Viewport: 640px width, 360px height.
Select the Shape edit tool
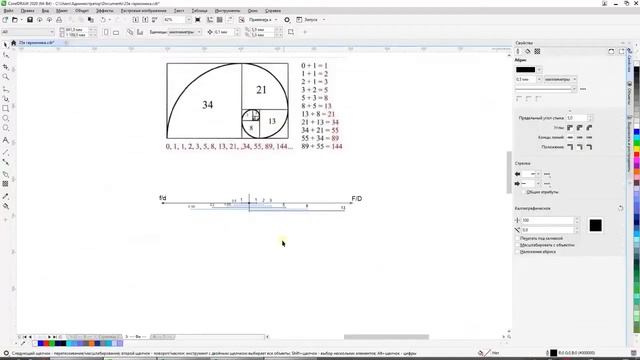coord(6,55)
